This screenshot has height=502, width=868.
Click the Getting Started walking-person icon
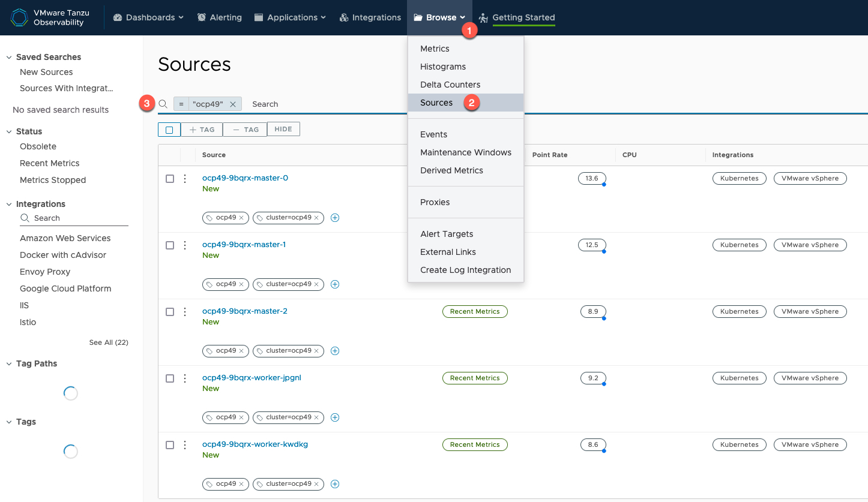tap(483, 18)
